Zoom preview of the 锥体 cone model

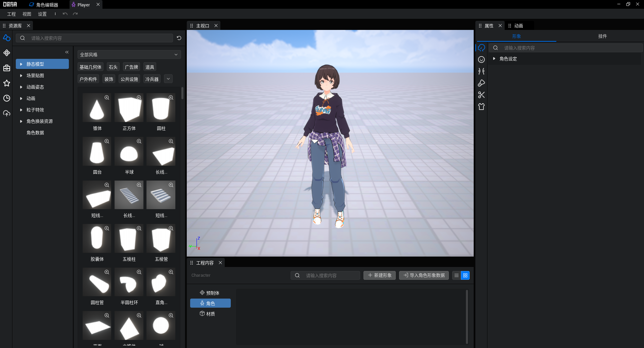107,98
